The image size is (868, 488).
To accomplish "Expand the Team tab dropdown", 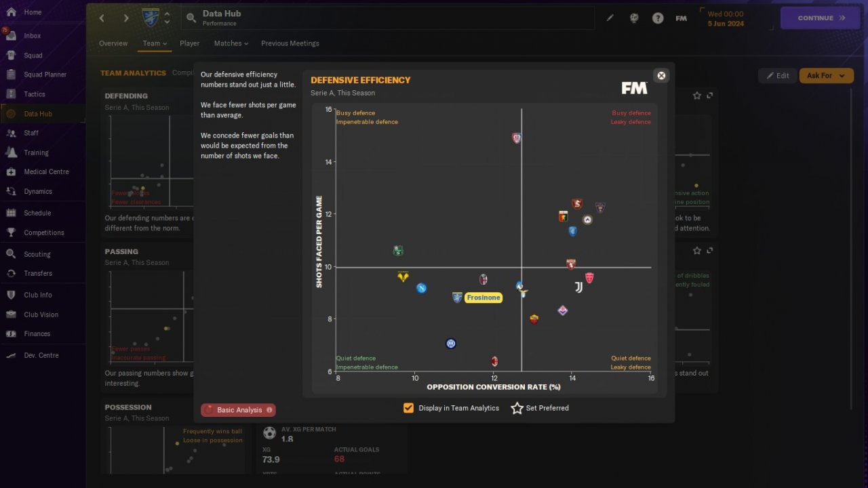I will [155, 43].
